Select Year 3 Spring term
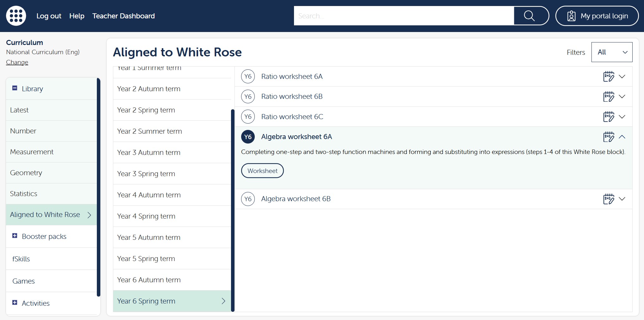Viewport: 644px width, 320px height. click(172, 174)
